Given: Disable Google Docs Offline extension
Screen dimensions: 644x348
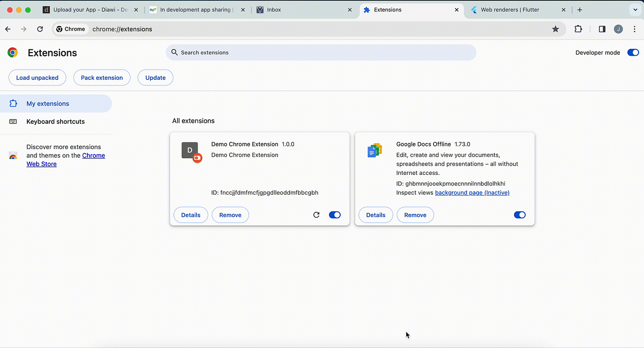Looking at the screenshot, I should [519, 214].
